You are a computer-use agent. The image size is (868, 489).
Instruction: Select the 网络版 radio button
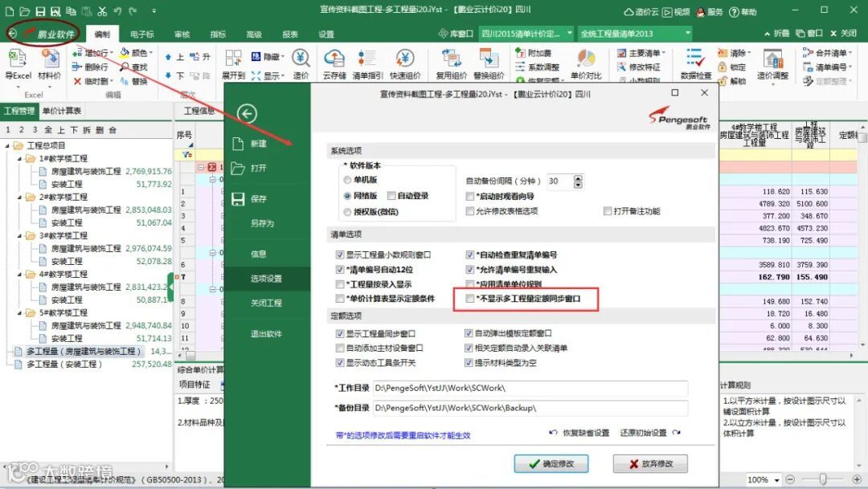(x=347, y=196)
